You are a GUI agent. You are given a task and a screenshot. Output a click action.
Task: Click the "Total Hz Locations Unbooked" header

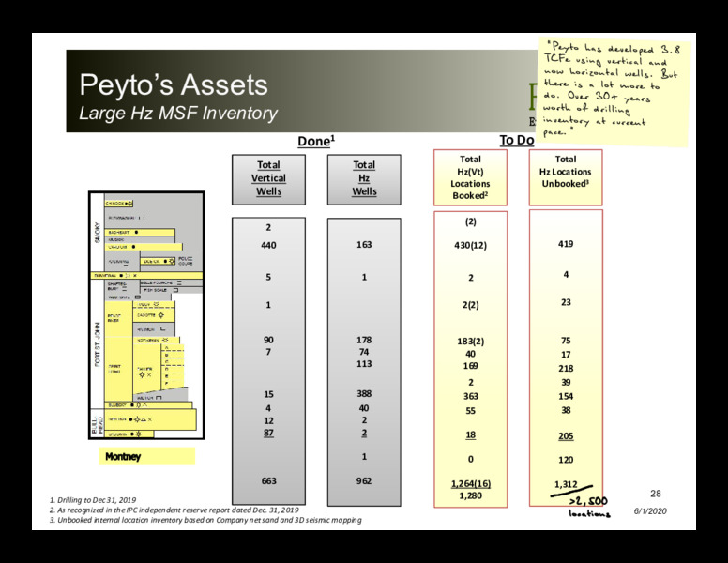(566, 177)
